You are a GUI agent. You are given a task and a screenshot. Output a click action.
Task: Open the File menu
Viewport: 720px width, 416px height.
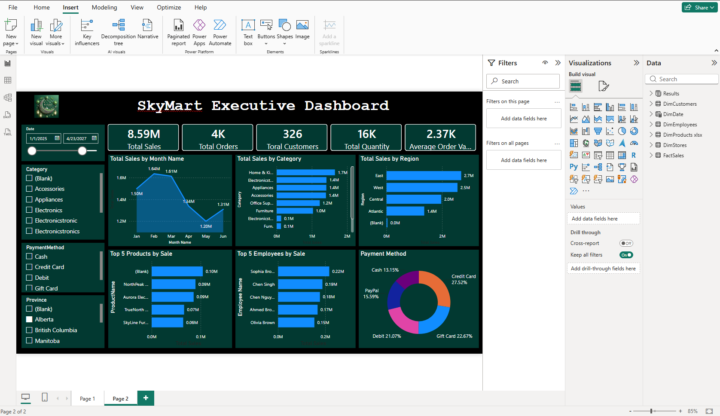click(13, 7)
